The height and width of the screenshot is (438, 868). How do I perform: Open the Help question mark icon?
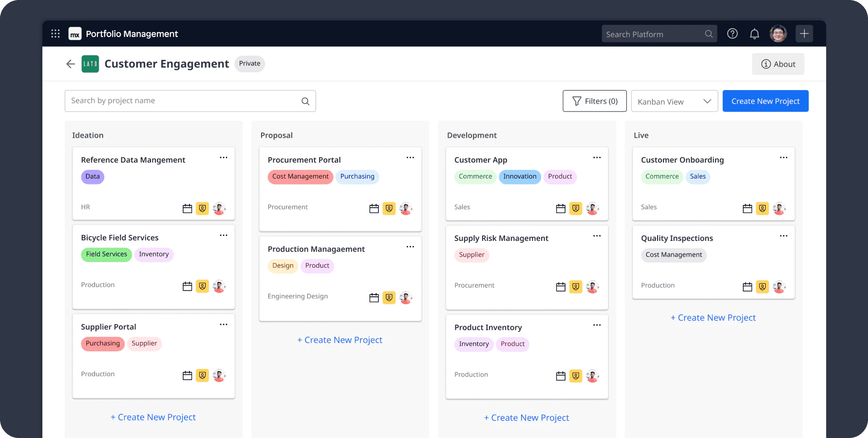point(732,34)
